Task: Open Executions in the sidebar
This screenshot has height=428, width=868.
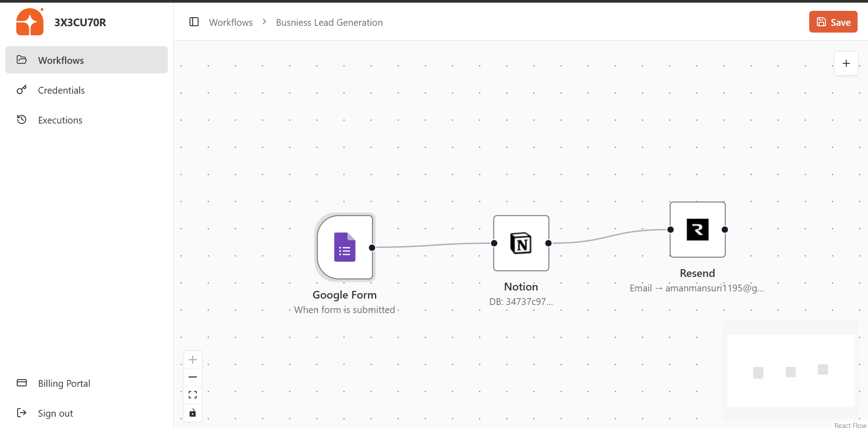Action: coord(86,119)
